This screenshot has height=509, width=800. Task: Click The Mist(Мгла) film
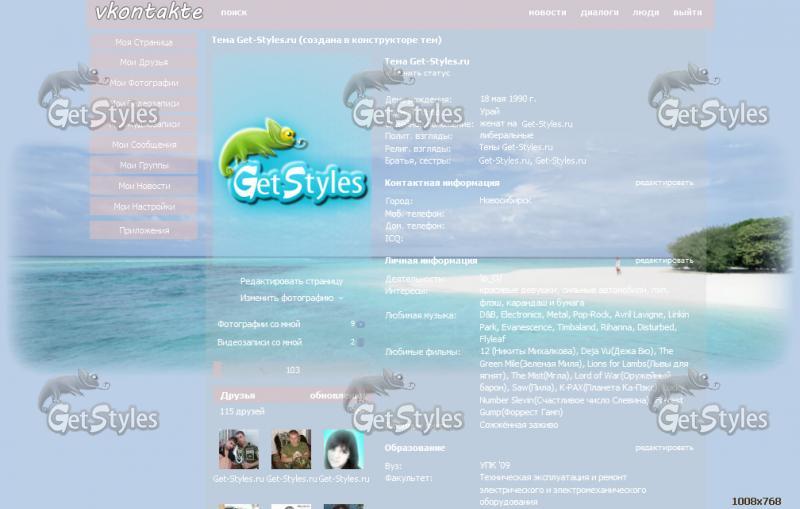coord(540,375)
